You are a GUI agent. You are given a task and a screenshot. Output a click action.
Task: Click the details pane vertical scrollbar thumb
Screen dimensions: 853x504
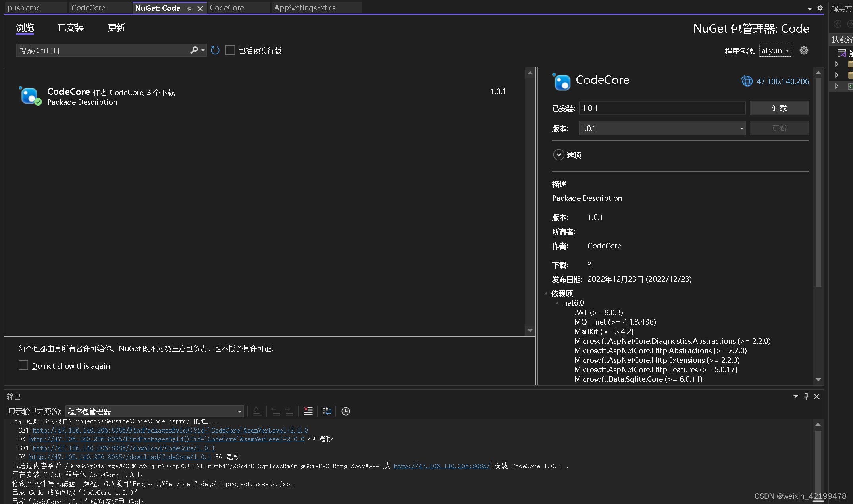pos(818,182)
